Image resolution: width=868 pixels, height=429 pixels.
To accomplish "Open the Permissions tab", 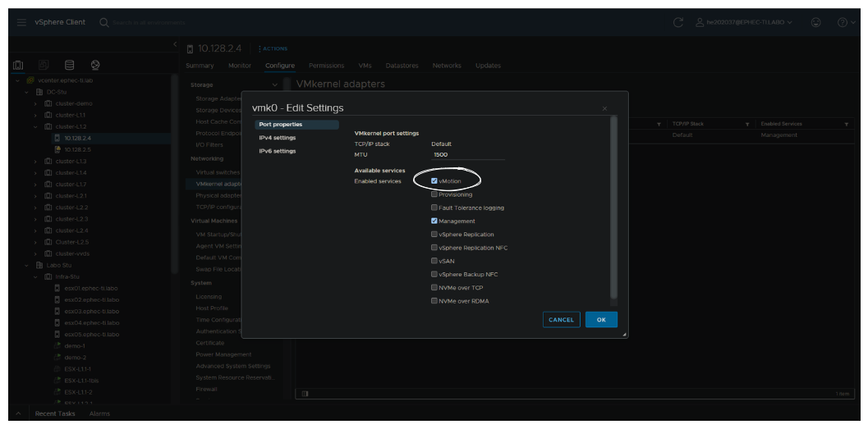I will point(327,66).
